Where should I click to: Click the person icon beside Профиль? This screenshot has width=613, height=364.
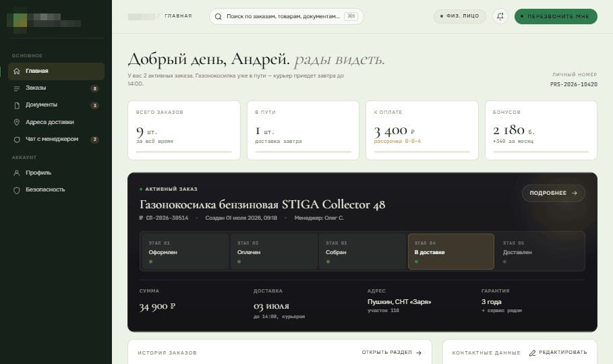tap(16, 173)
